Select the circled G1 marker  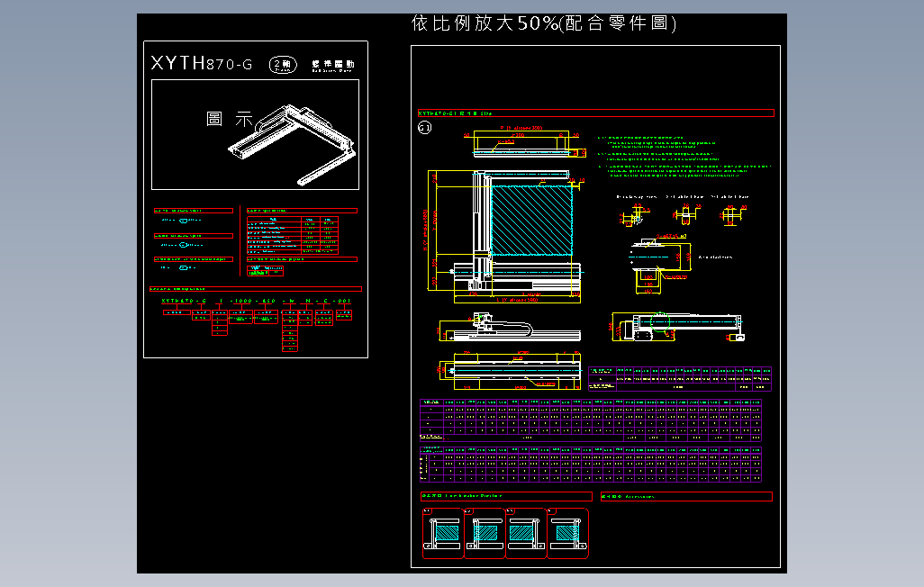(425, 127)
